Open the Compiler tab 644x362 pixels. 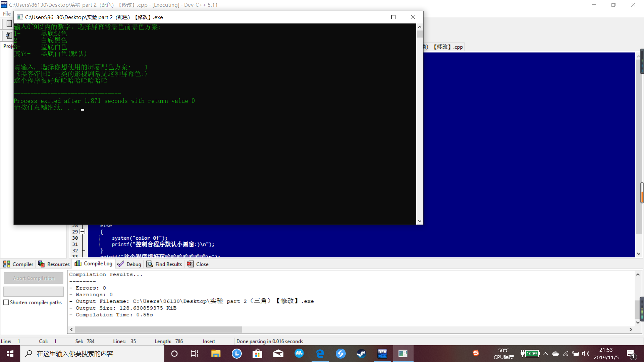coord(18,264)
